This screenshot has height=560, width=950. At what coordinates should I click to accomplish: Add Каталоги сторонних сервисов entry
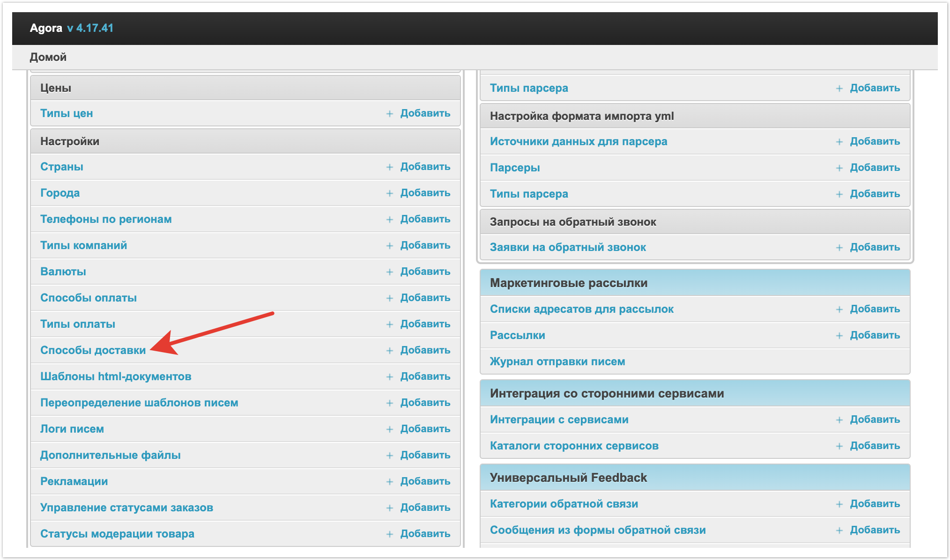pyautogui.click(x=874, y=446)
